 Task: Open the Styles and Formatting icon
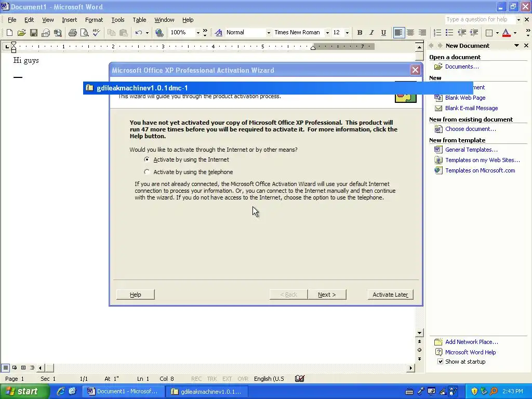(219, 33)
